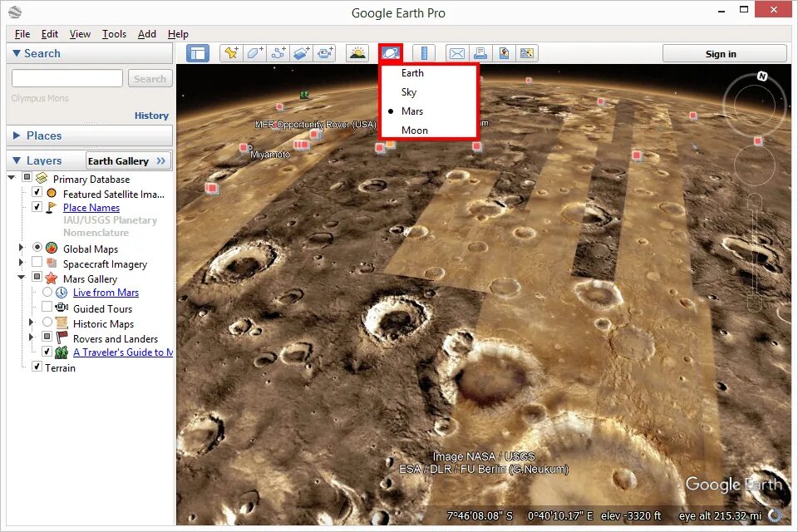
Task: Click the Guided Tours camera icon
Action: pyautogui.click(x=62, y=308)
